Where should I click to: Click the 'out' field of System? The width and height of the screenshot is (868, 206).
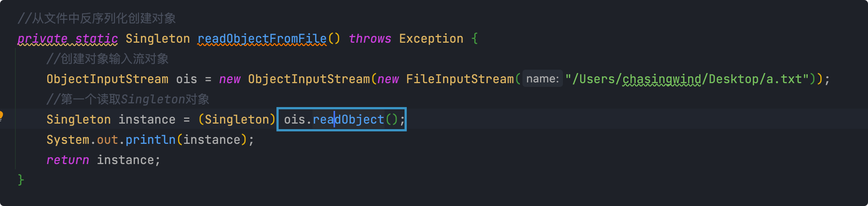pos(108,140)
